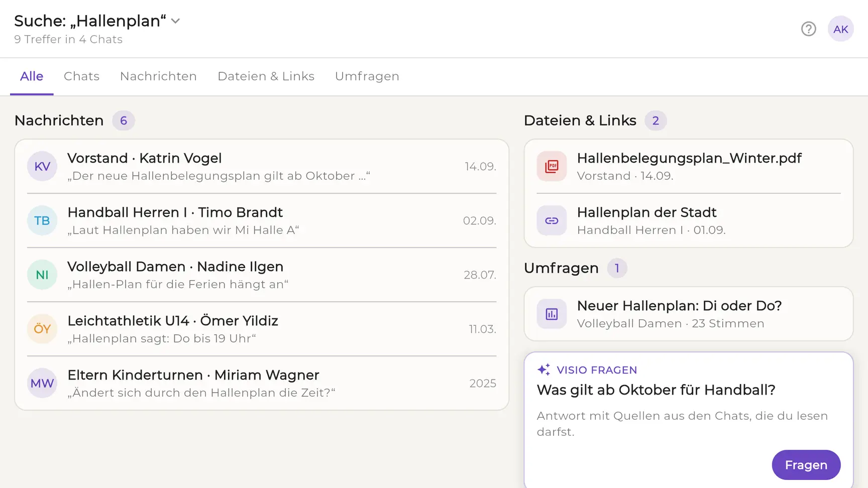
Task: Click the NI avatar of Nadine Ilgen
Action: 42,275
